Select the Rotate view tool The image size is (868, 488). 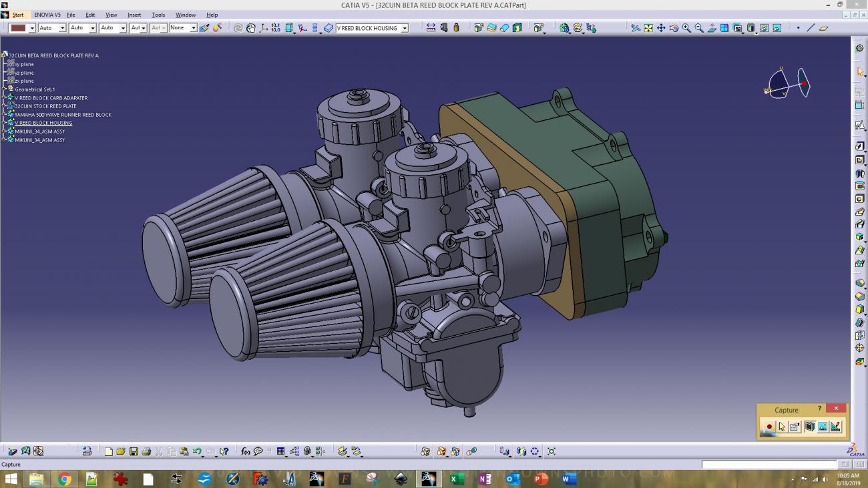tap(674, 28)
